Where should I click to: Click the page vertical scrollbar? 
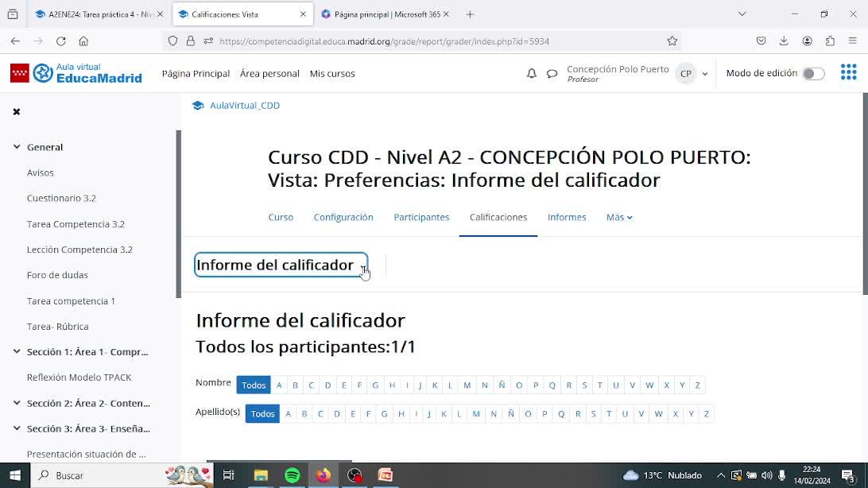tap(865, 194)
